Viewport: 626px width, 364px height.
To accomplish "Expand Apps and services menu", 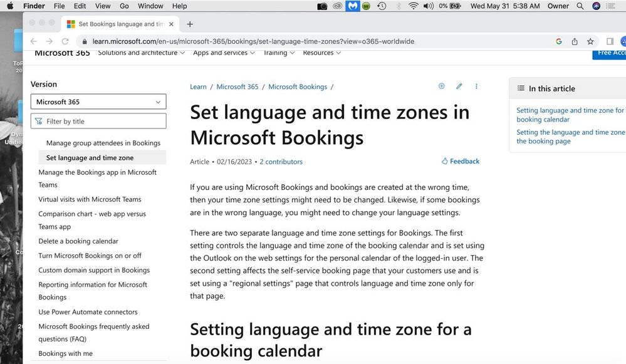I will point(224,53).
